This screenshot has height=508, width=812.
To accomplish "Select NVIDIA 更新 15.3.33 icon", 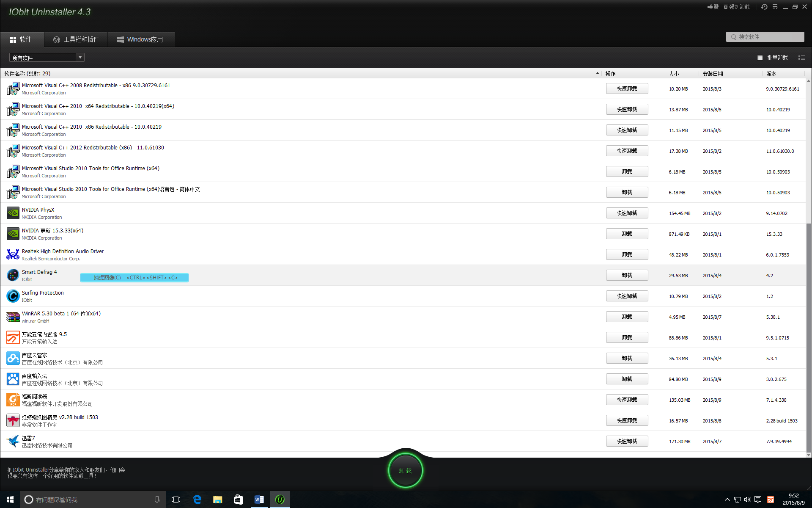I will (13, 234).
